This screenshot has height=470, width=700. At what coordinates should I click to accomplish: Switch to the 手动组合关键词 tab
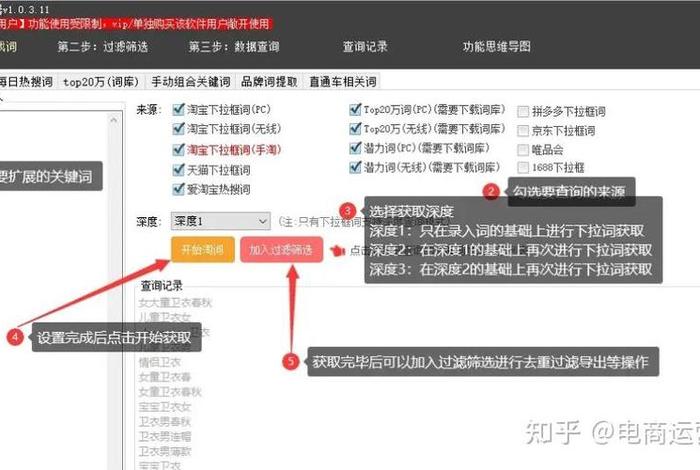[x=191, y=82]
